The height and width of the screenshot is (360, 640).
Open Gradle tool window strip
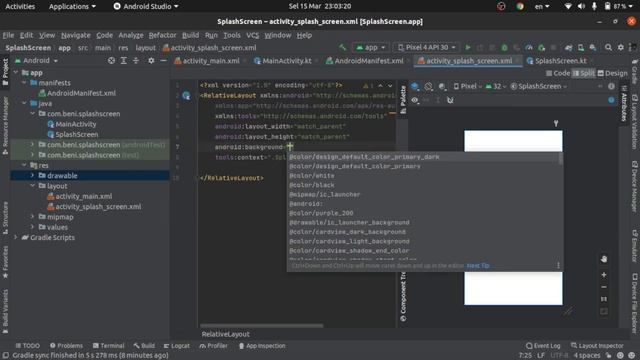point(635,71)
